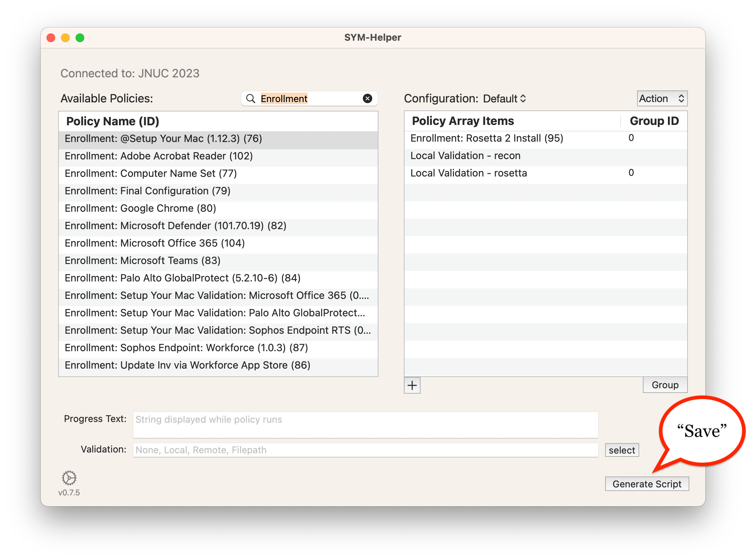Click into the Progress Text field
This screenshot has height=560, width=746.
pos(365,425)
